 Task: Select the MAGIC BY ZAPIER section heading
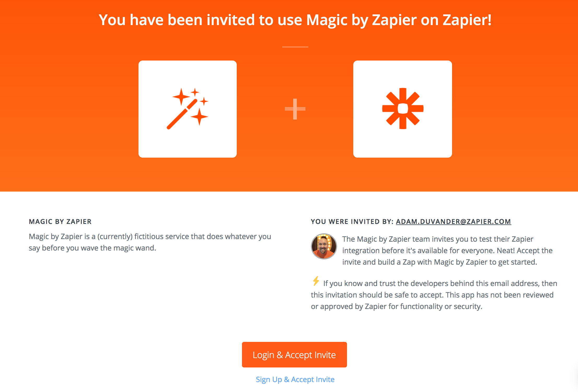pos(60,222)
